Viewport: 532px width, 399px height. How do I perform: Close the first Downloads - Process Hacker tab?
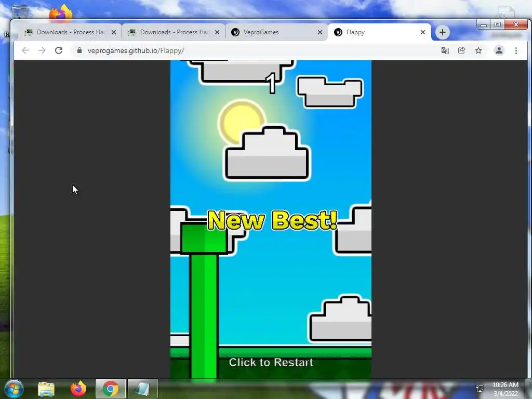[x=114, y=32]
